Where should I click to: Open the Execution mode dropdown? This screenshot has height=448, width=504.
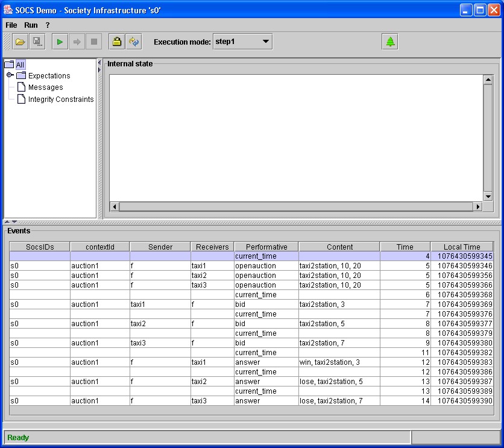242,42
